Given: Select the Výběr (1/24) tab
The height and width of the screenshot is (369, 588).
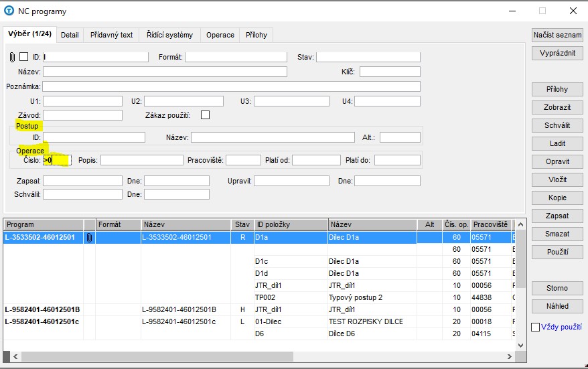Looking at the screenshot, I should pyautogui.click(x=29, y=33).
